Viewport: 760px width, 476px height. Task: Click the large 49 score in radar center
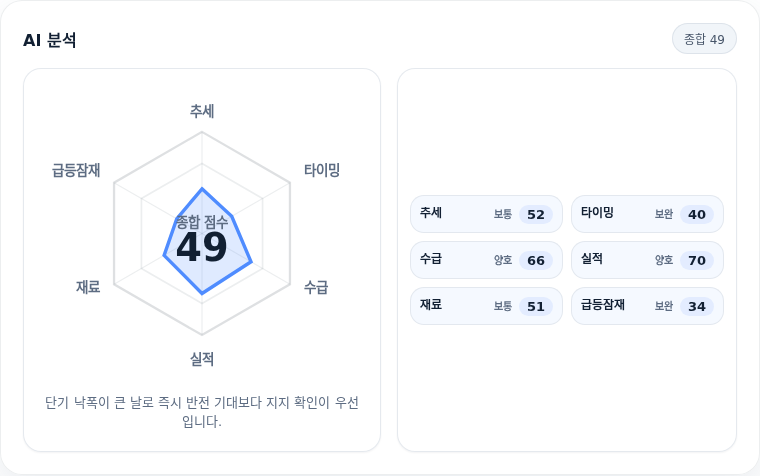coord(202,247)
